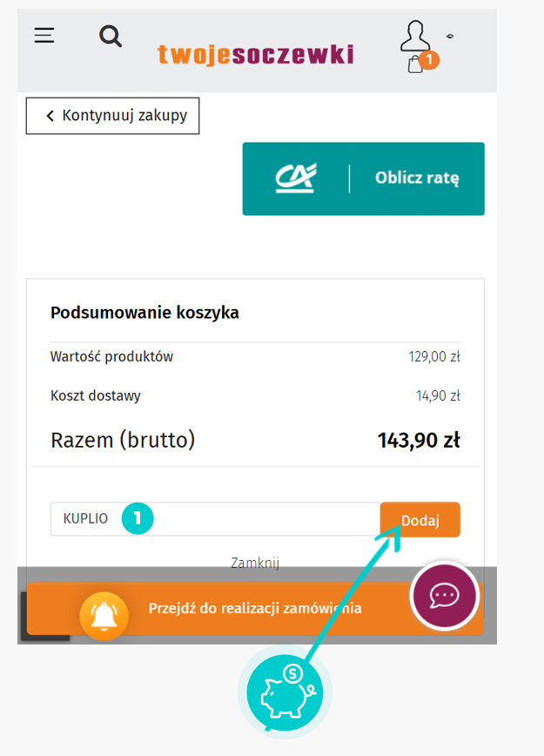The width and height of the screenshot is (544, 756).
Task: Click the teal step number 1 badge
Action: (x=138, y=518)
